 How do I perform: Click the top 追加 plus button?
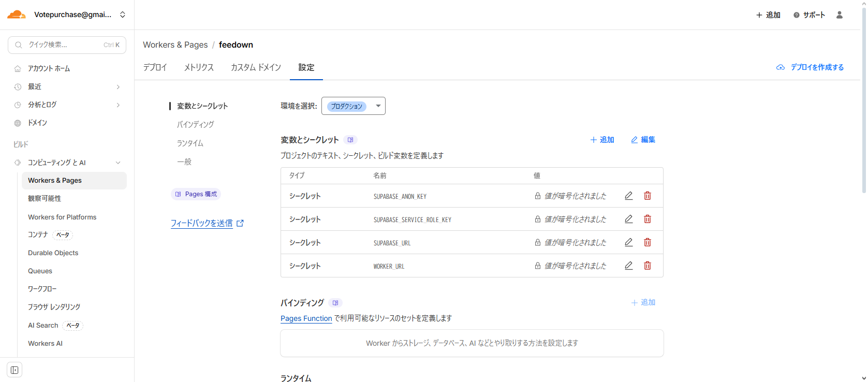point(768,15)
